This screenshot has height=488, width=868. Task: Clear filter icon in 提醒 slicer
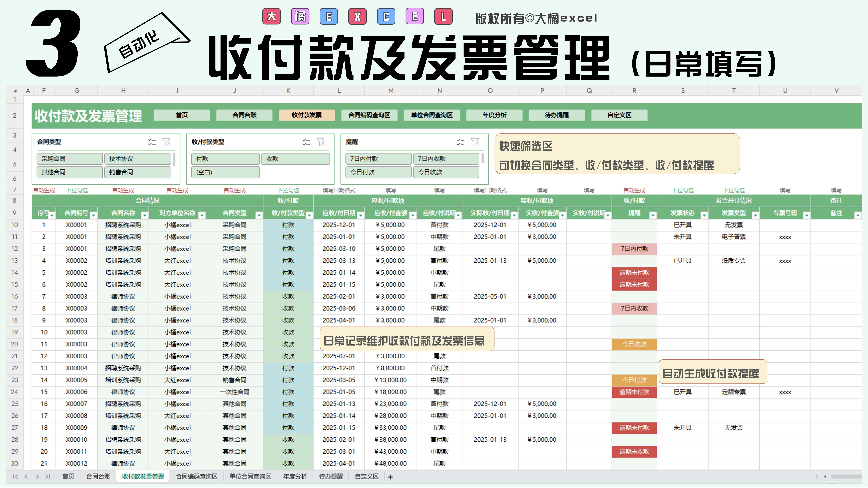click(475, 142)
